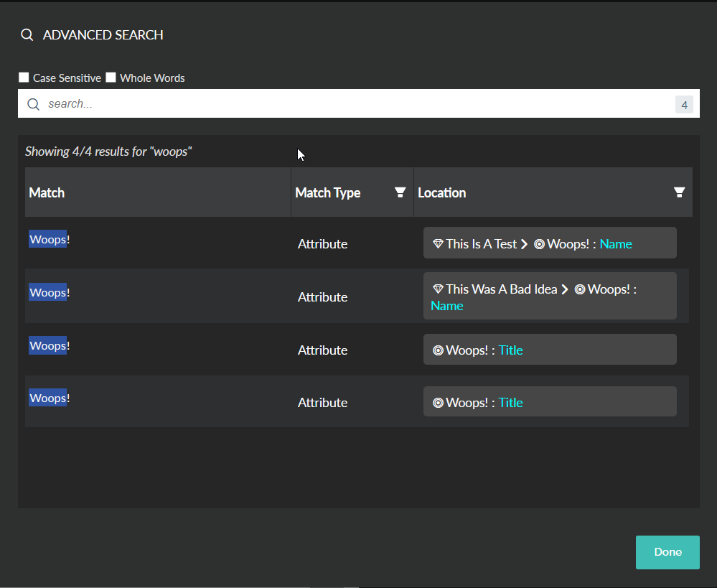This screenshot has height=588, width=717.
Task: Click target icon in fourth result location
Action: [438, 403]
